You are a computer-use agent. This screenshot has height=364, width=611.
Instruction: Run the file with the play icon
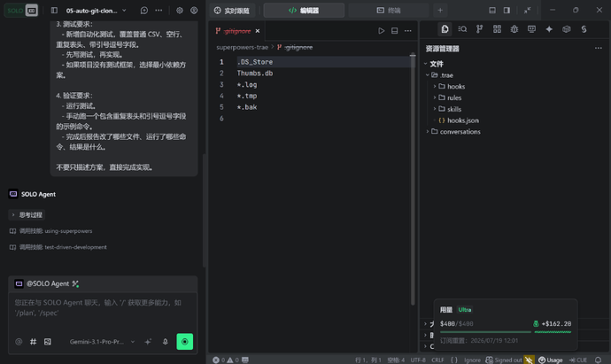pos(381,31)
